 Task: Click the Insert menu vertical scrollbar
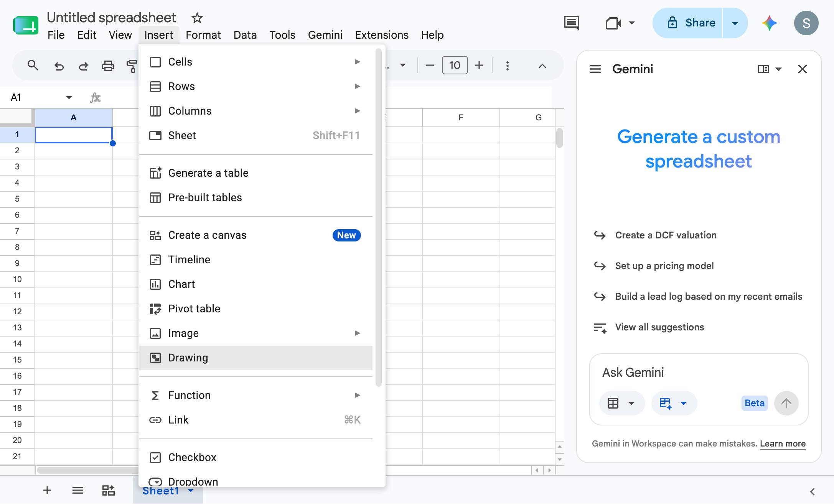click(x=379, y=217)
